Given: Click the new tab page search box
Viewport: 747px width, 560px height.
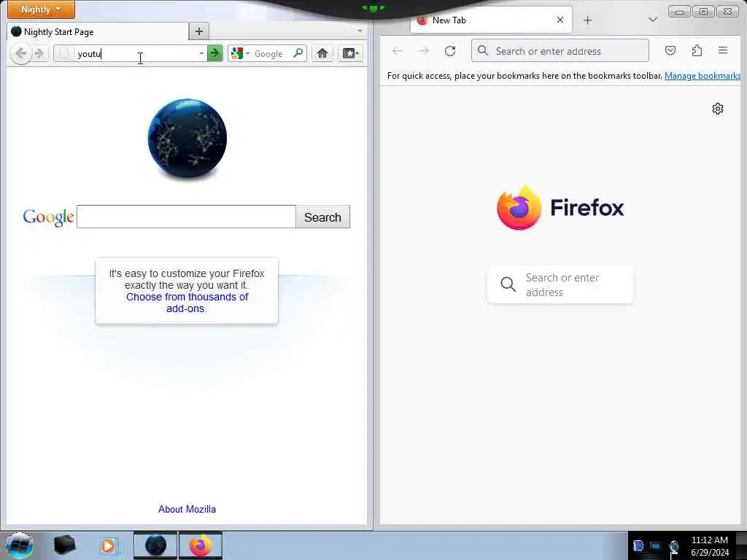Looking at the screenshot, I should [x=560, y=285].
